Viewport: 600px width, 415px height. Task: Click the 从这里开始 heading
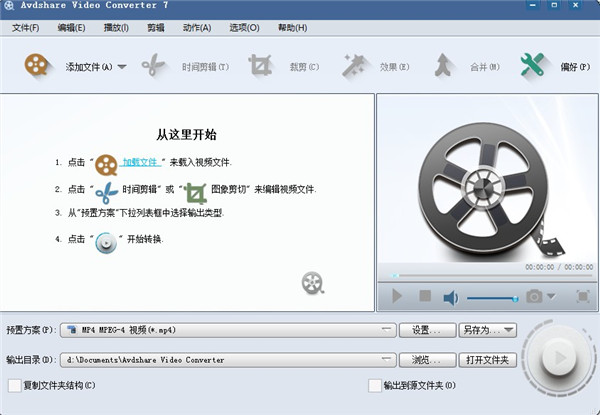tap(186, 135)
